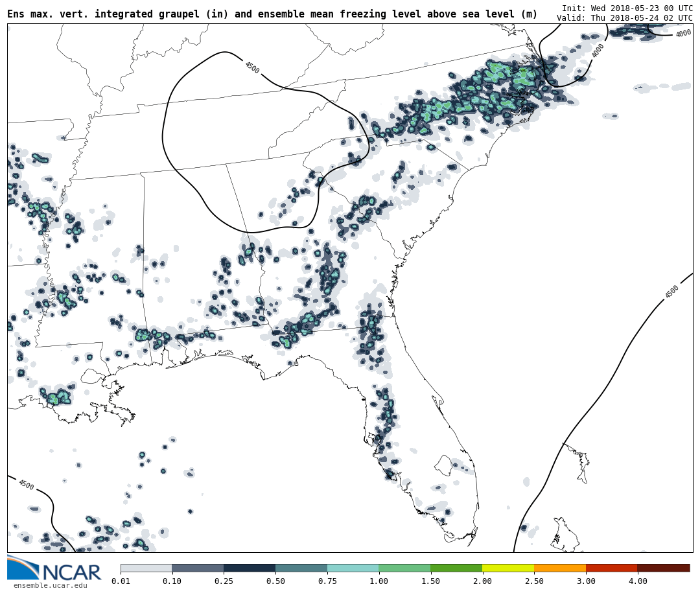Select the light gray 0.01–0.10 colorbar segment
The image size is (700, 593).
point(146,568)
